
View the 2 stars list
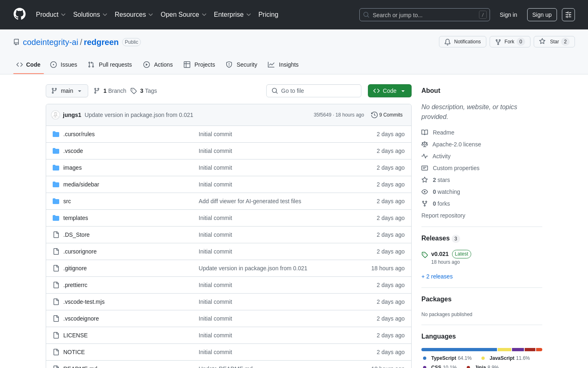click(x=436, y=180)
